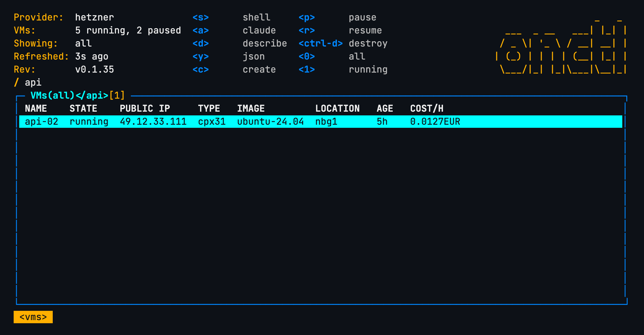
Task: Click the api filter input line
Action: 28,83
